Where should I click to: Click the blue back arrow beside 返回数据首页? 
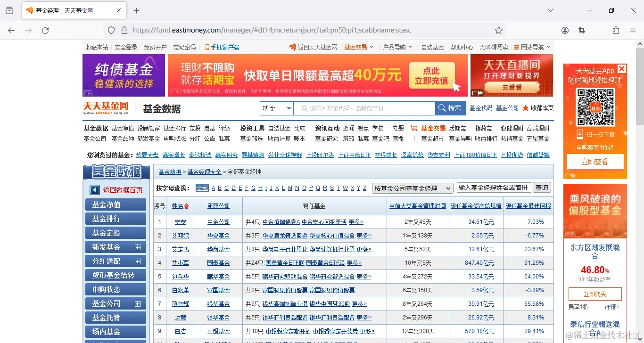(95, 190)
